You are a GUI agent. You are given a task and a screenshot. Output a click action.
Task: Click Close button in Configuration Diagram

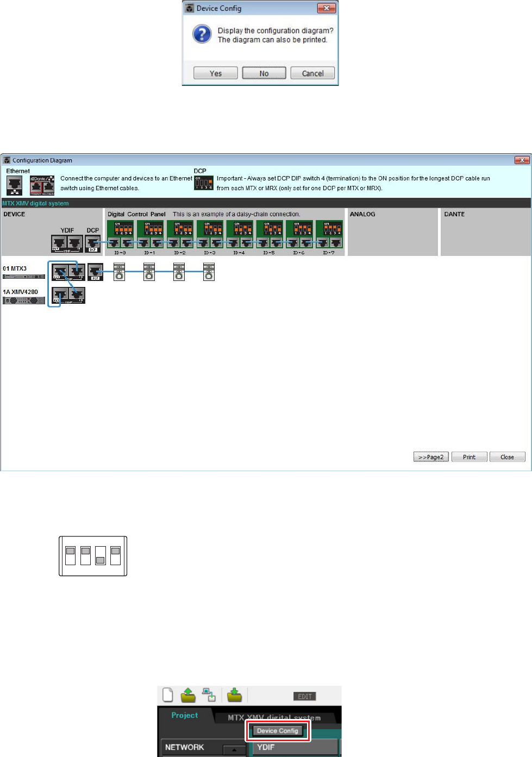[507, 457]
